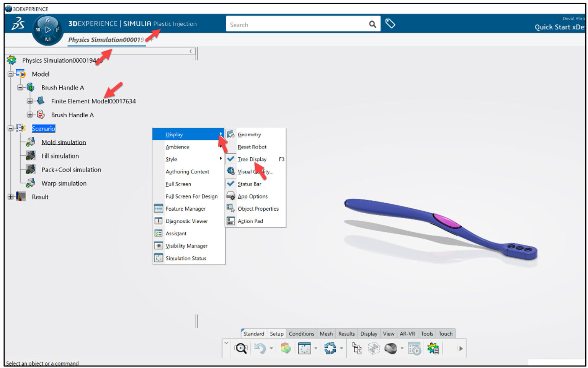Click the Undo icon in the bottom toolbar
This screenshot has height=368, width=588.
coord(260,348)
